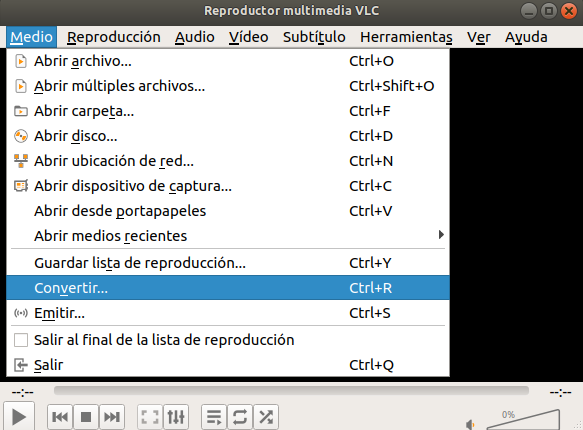Open the Reproducción menu
Viewport: 583px width, 430px height.
point(114,37)
